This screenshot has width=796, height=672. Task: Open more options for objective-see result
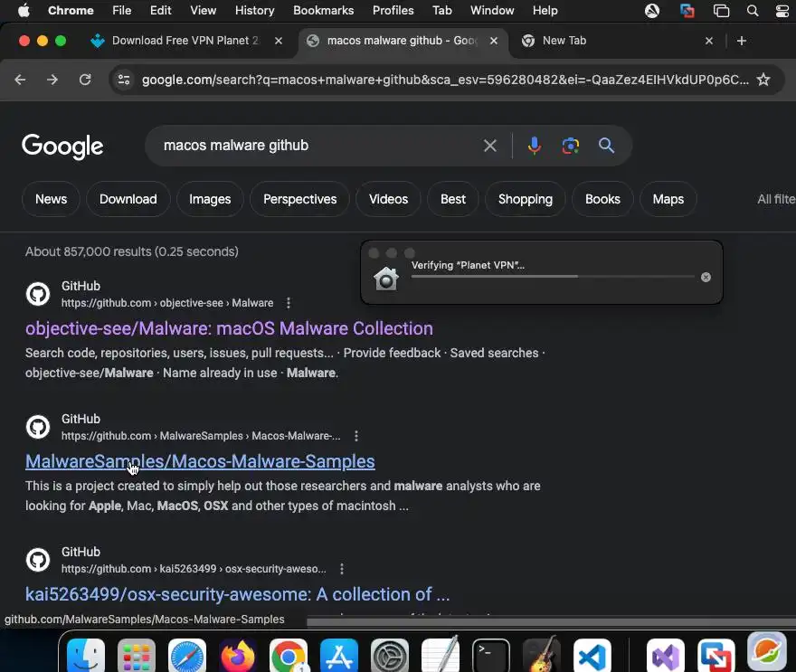(289, 303)
